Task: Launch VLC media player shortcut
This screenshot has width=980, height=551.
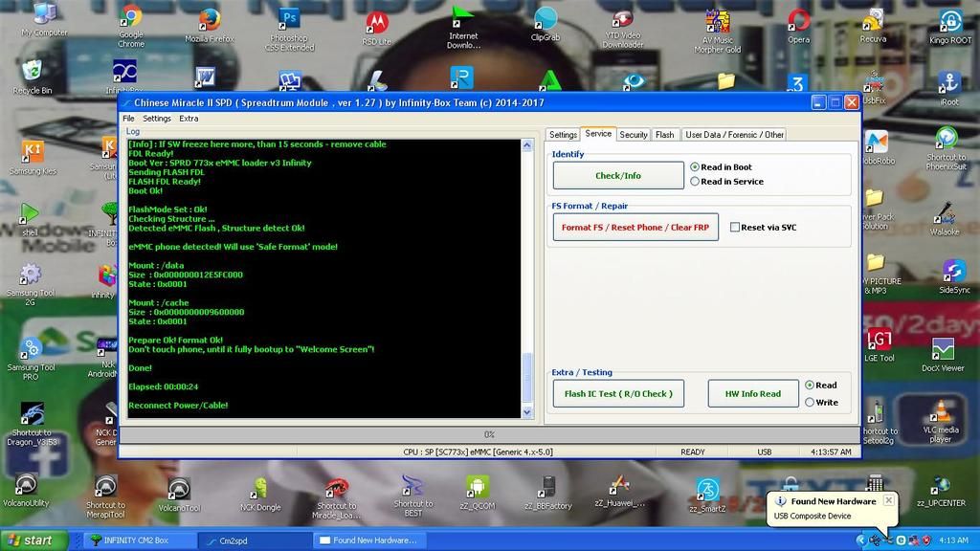Action: (940, 422)
